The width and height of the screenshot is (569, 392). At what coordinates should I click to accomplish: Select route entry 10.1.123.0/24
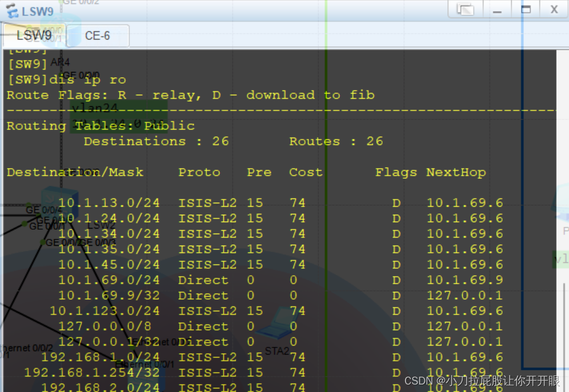tap(276, 311)
